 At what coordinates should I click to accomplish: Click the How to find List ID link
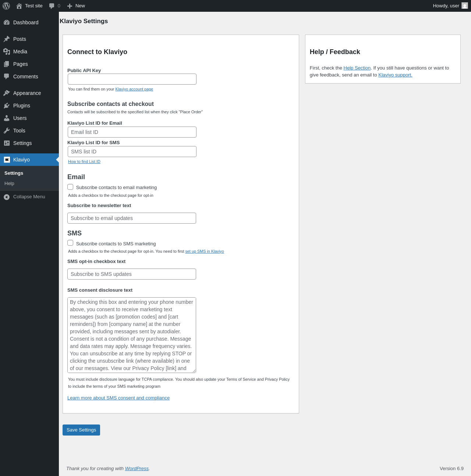84,161
